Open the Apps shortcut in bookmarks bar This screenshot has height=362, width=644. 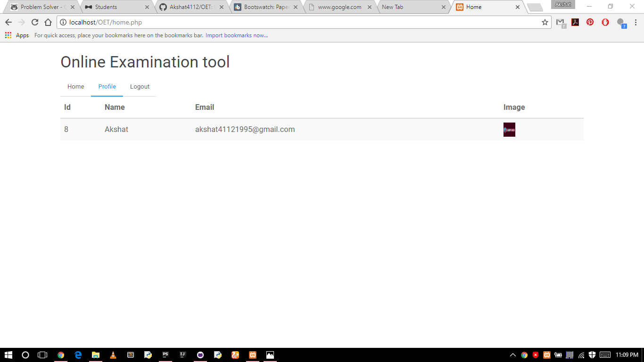click(17, 35)
